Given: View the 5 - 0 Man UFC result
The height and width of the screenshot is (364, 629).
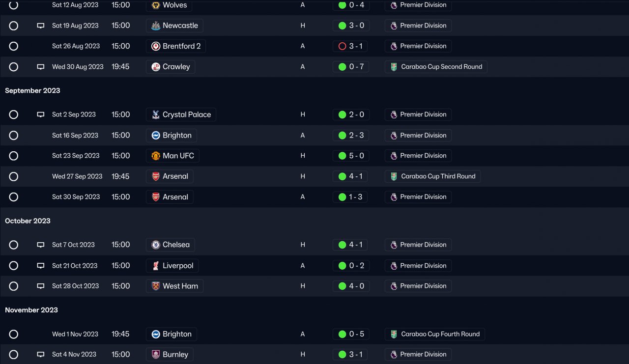Looking at the screenshot, I should coord(351,156).
